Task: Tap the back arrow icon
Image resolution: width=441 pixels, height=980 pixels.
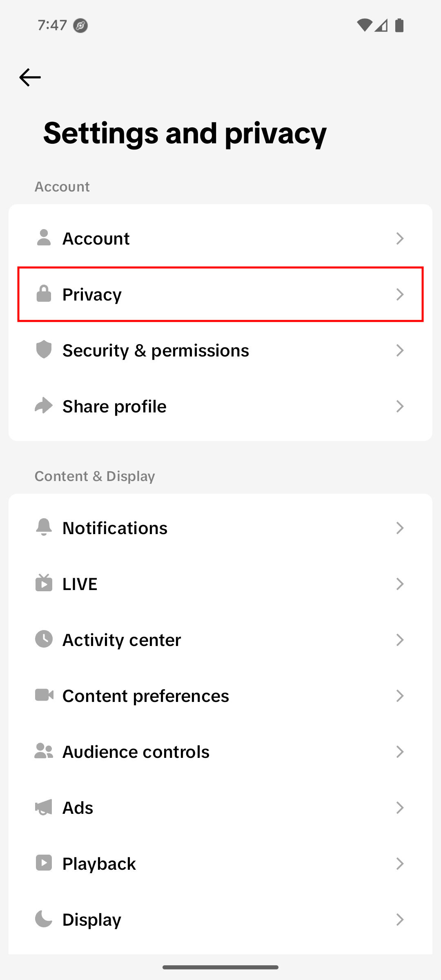Action: (x=30, y=78)
